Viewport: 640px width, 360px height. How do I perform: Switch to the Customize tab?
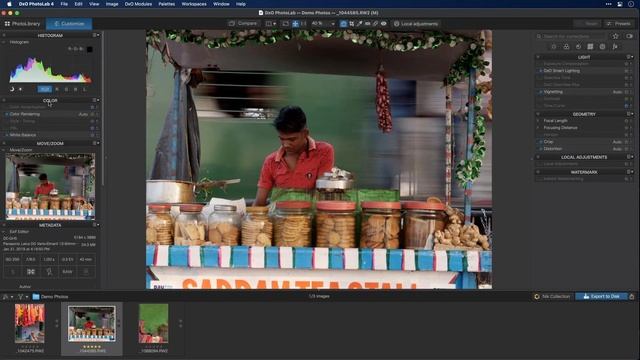click(69, 24)
